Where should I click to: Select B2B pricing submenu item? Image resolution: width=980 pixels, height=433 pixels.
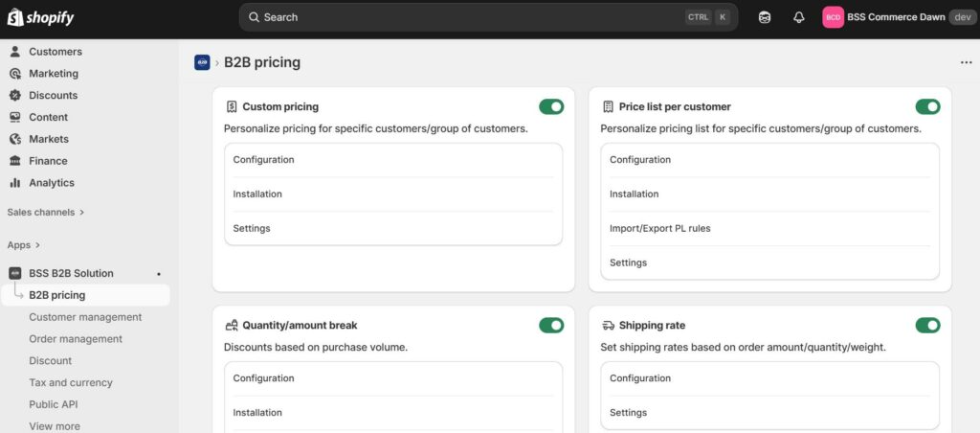[x=85, y=295]
